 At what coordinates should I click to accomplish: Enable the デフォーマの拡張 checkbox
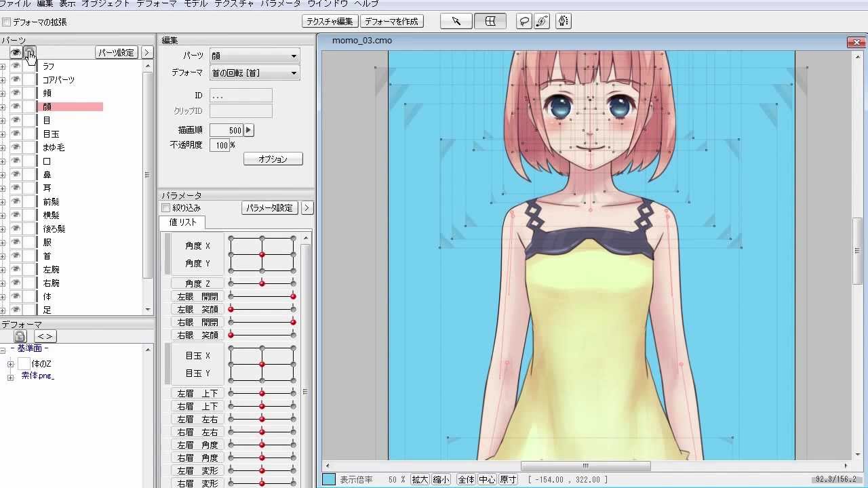pos(6,22)
